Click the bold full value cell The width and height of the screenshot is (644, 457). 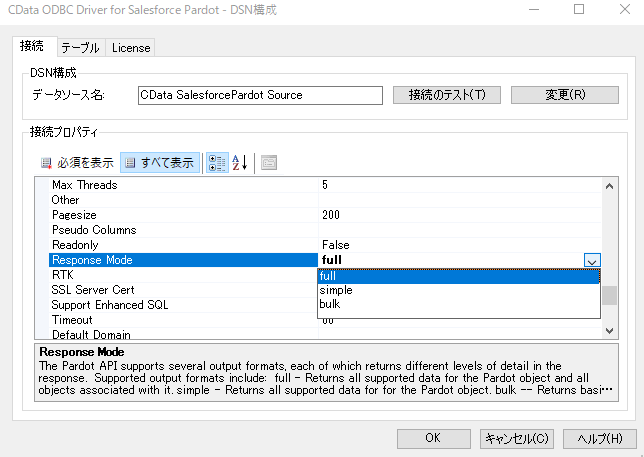451,260
